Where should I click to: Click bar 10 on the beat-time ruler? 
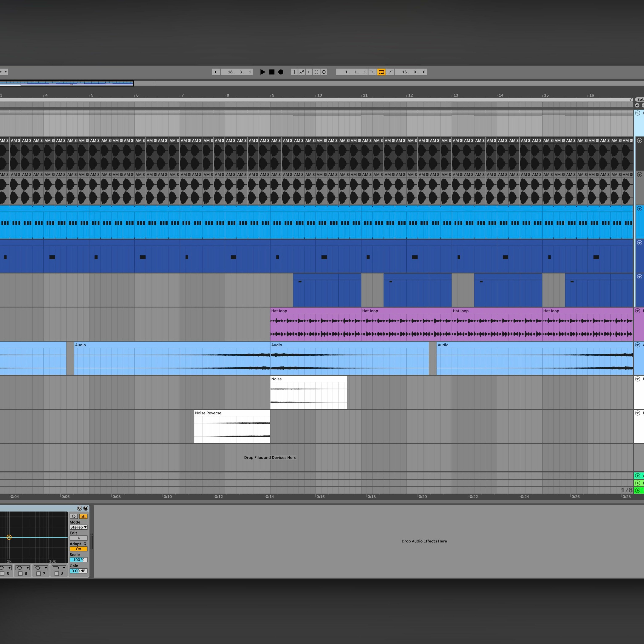point(319,95)
